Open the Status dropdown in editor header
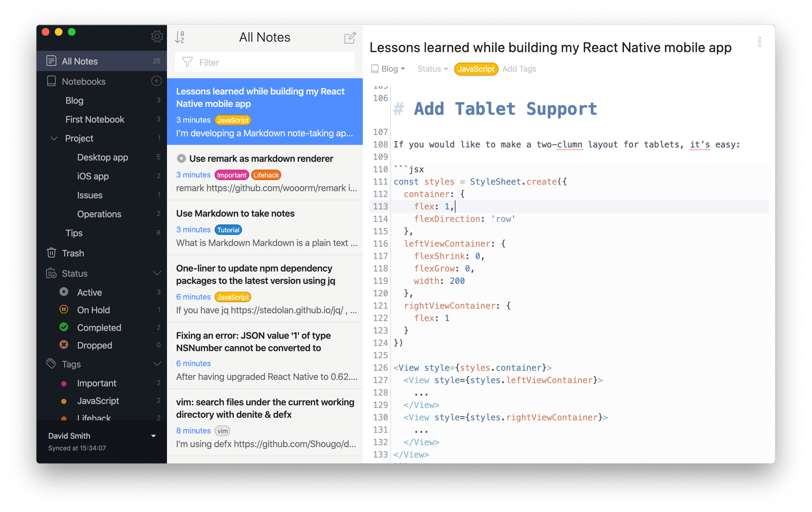The width and height of the screenshot is (812, 512). (432, 69)
